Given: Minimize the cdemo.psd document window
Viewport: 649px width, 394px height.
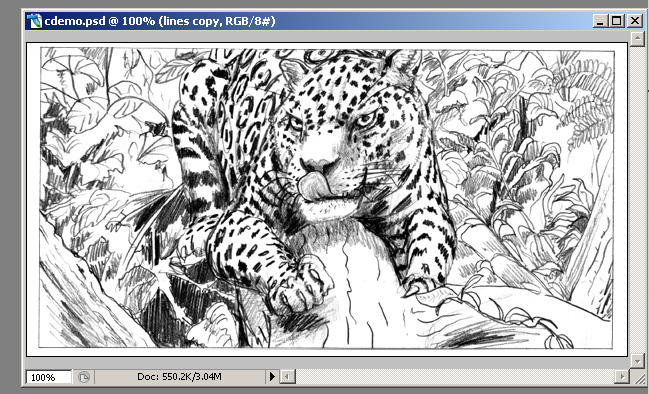Looking at the screenshot, I should click(599, 21).
